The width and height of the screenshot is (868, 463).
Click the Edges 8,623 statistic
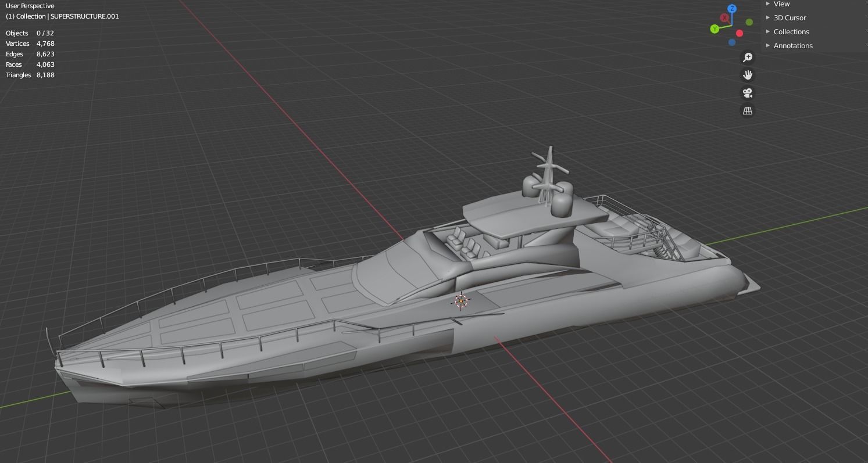click(30, 54)
